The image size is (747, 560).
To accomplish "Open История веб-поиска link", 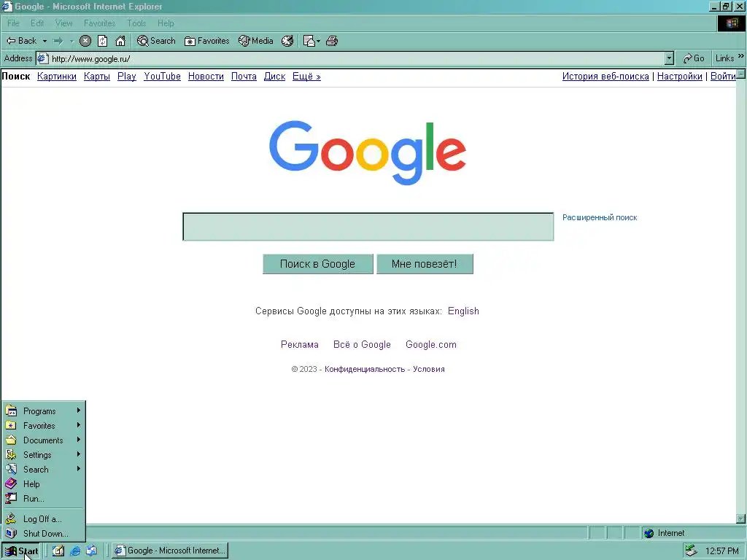I will coord(605,76).
